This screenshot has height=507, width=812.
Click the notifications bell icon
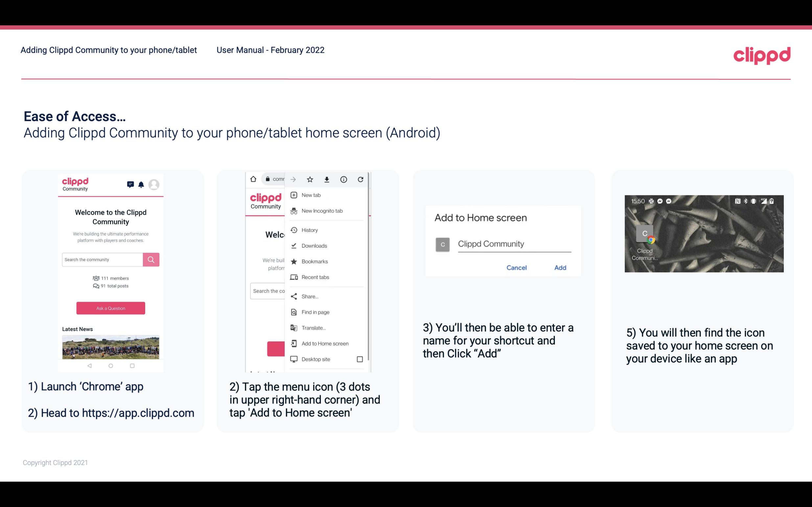coord(140,185)
